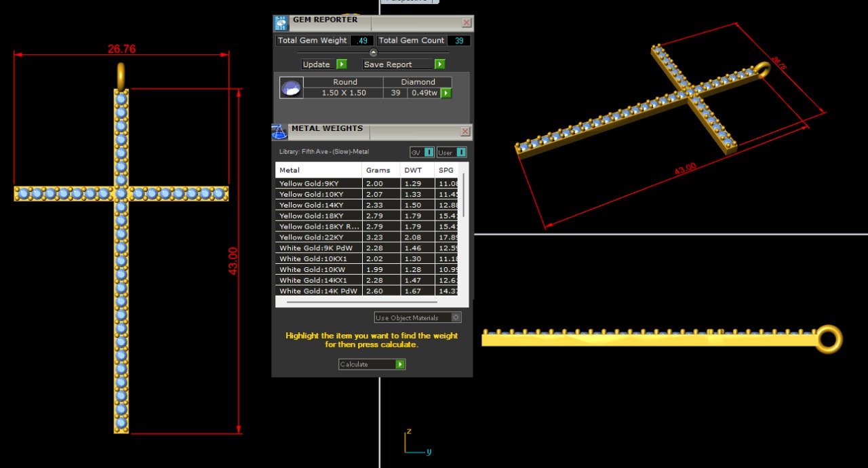Click the green arrow beside 0.49tw

[446, 93]
